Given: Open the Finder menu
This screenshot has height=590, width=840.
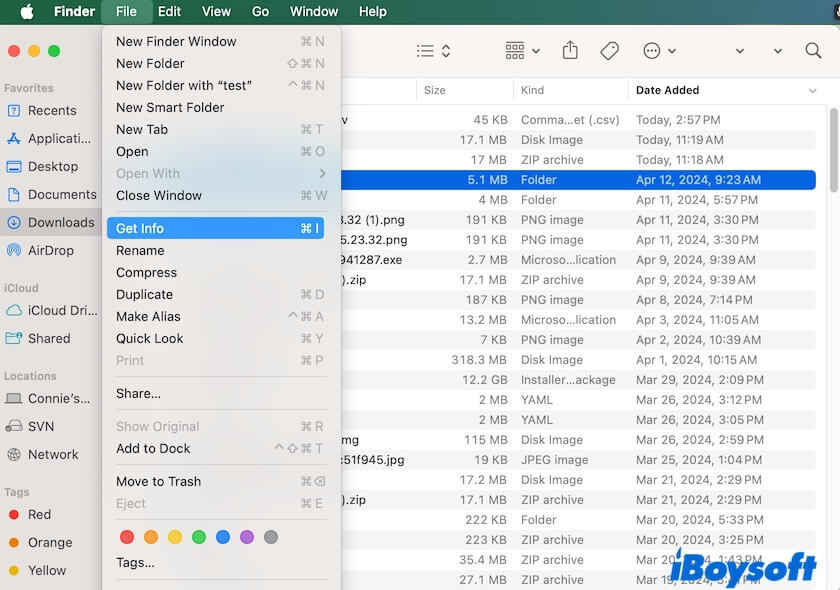Looking at the screenshot, I should (x=74, y=11).
